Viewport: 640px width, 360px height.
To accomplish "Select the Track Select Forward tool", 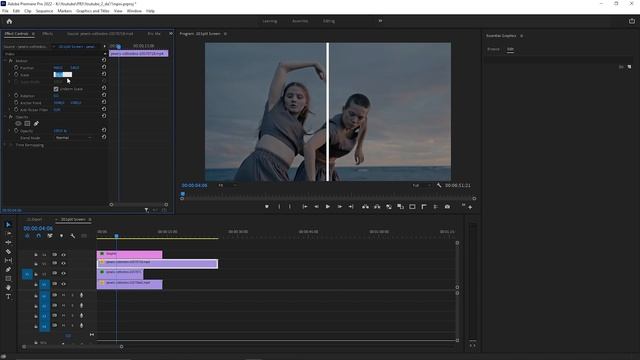I will 8,233.
